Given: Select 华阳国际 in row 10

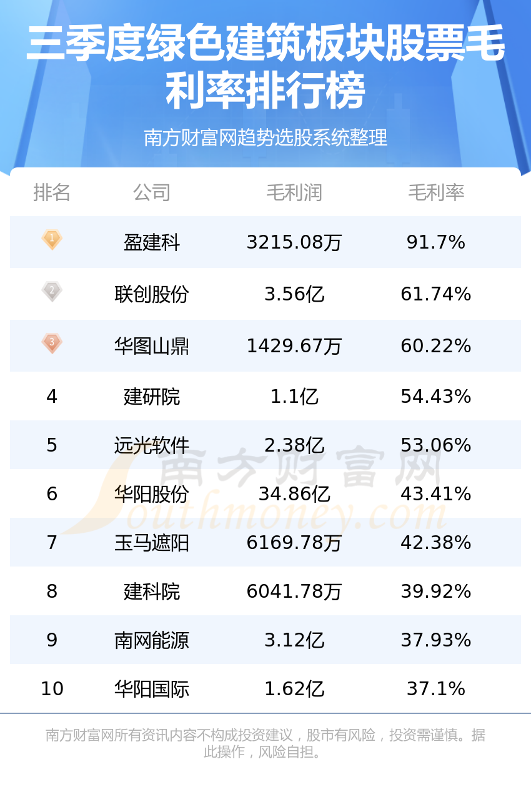Looking at the screenshot, I should pos(152,688).
